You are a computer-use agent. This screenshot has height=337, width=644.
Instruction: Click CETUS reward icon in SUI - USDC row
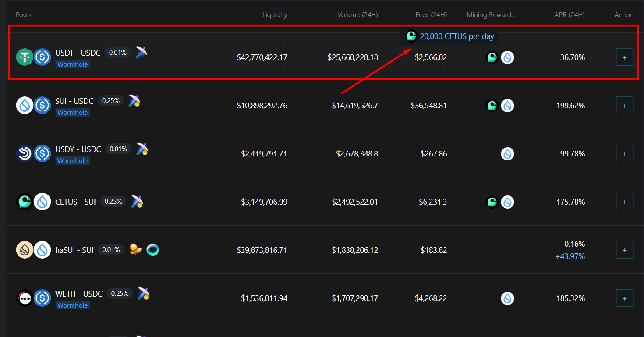coord(492,106)
